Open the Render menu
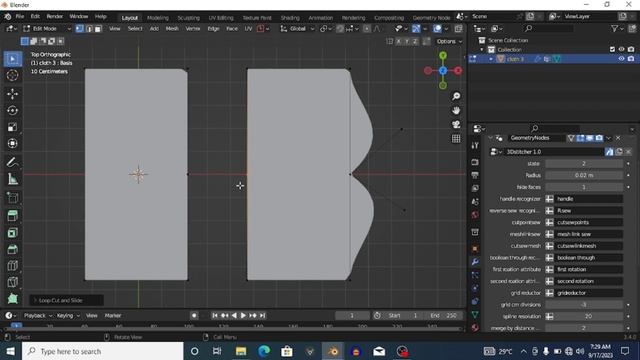The image size is (640, 360). tap(54, 17)
